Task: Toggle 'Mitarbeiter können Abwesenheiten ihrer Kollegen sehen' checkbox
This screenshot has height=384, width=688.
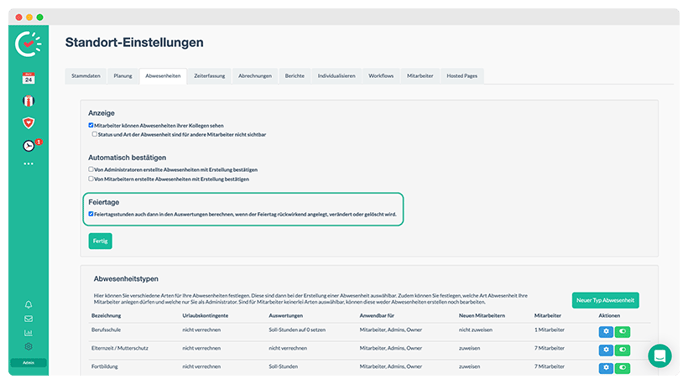Action: 91,125
